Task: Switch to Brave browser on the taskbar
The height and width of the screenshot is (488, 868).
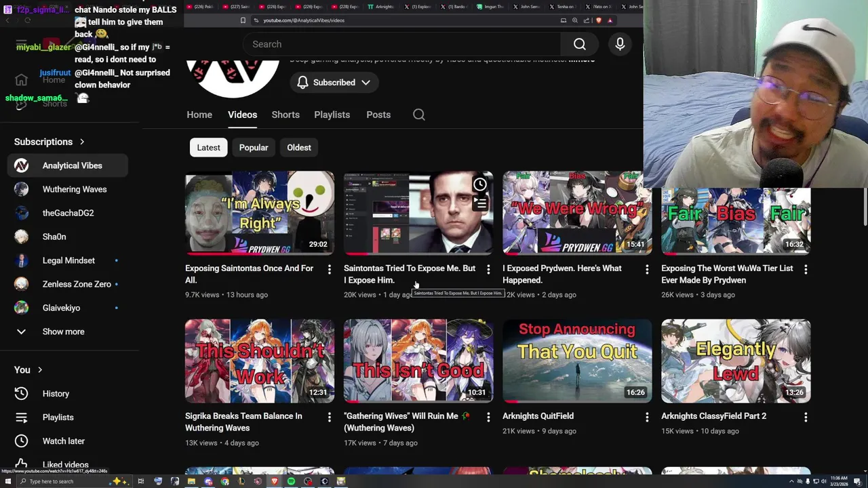Action: pyautogui.click(x=275, y=481)
